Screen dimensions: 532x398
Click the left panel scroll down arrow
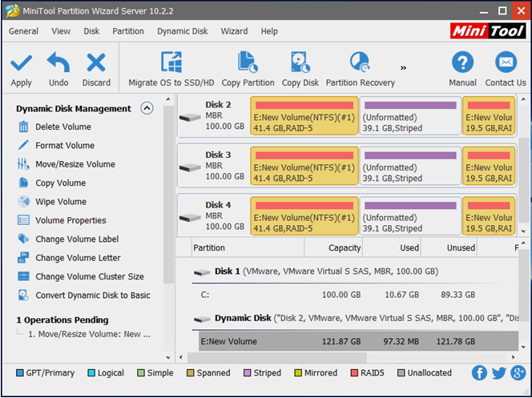(168, 357)
